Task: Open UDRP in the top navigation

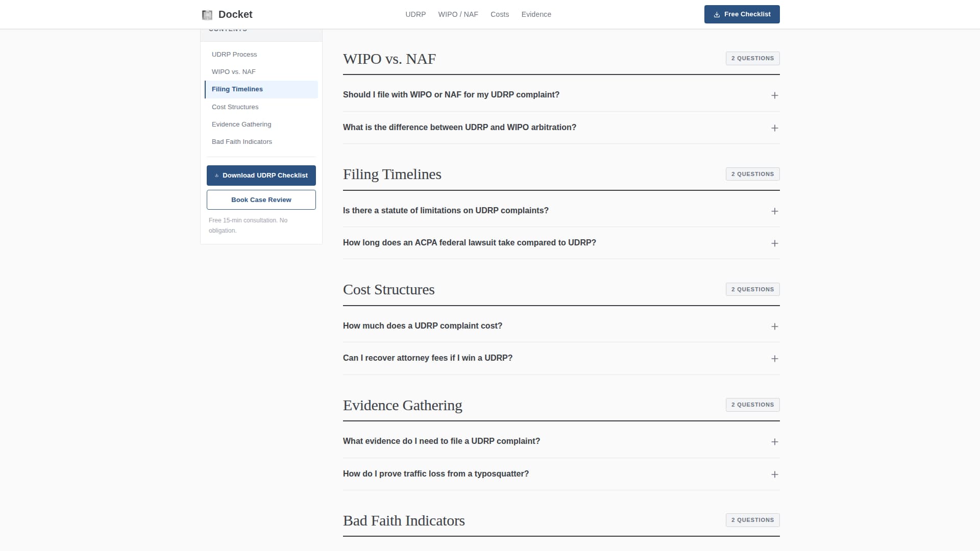Action: [415, 14]
